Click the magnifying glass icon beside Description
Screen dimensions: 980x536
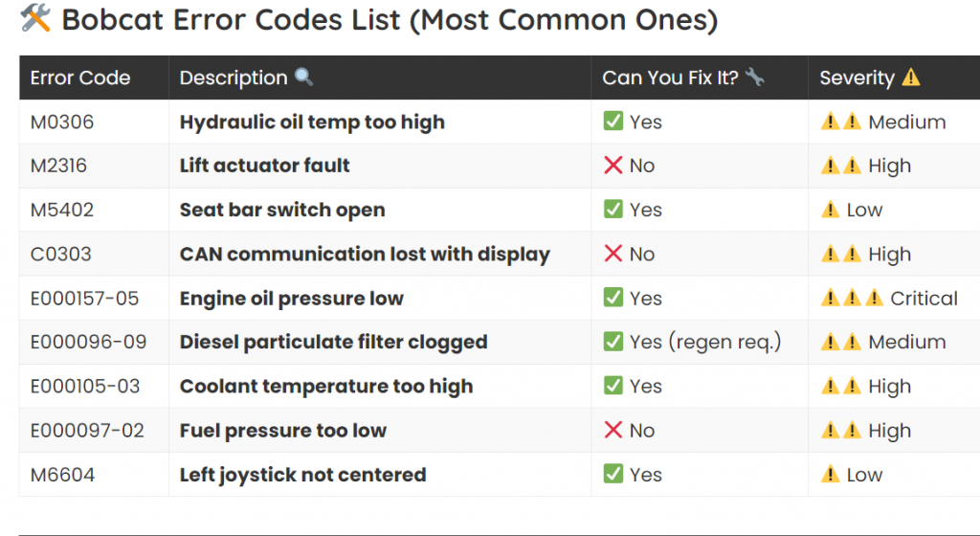(x=303, y=78)
